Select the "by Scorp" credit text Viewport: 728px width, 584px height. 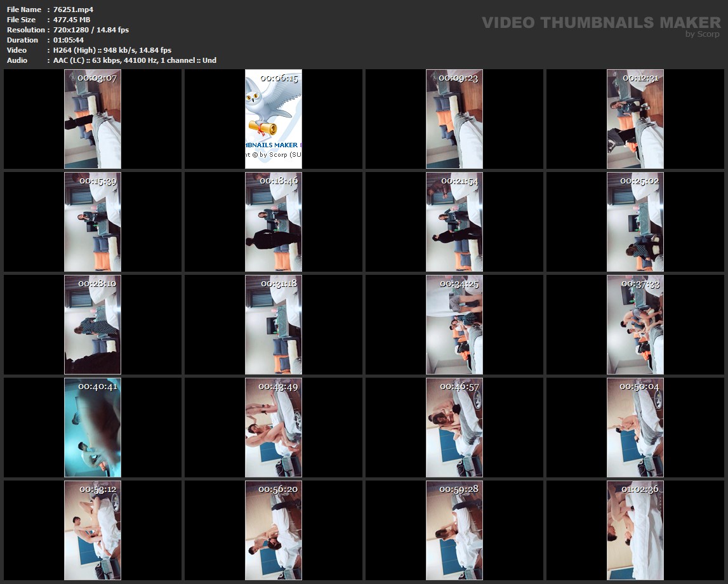pyautogui.click(x=703, y=34)
